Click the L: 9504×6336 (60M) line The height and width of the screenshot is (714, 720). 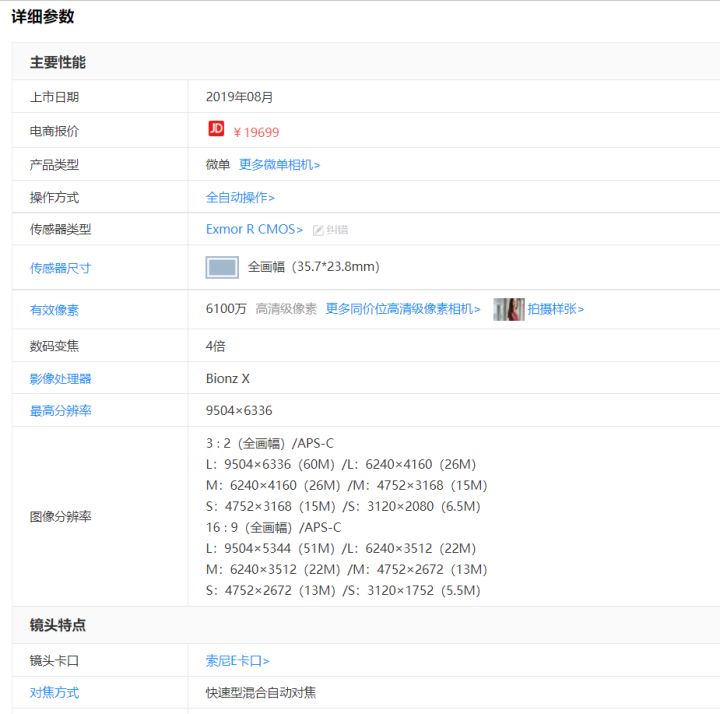(341, 465)
